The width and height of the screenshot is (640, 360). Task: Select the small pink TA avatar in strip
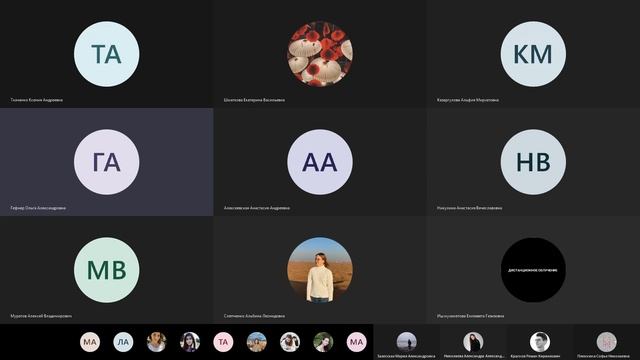pyautogui.click(x=223, y=342)
